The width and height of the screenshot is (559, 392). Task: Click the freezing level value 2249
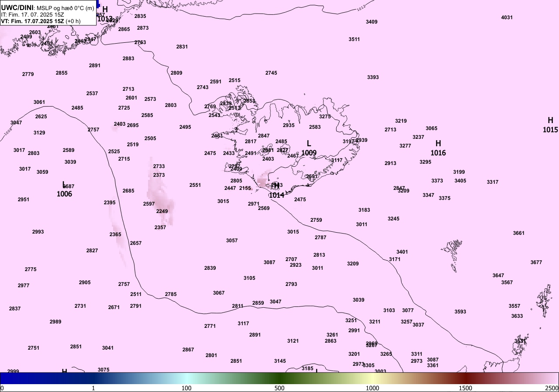(x=162, y=211)
